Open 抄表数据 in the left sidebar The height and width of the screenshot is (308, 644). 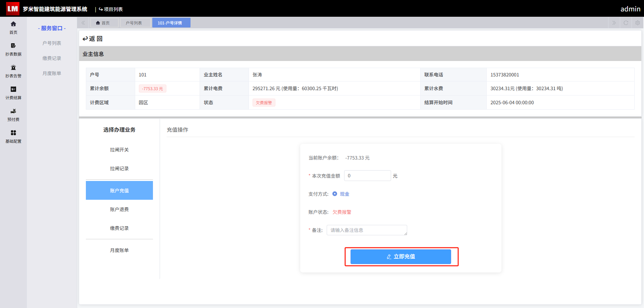pyautogui.click(x=13, y=49)
